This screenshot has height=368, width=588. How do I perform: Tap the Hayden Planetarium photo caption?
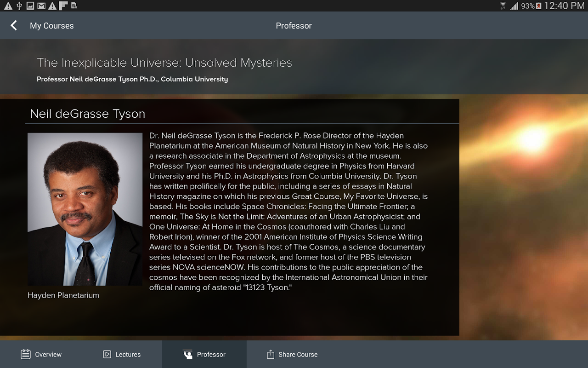[63, 295]
